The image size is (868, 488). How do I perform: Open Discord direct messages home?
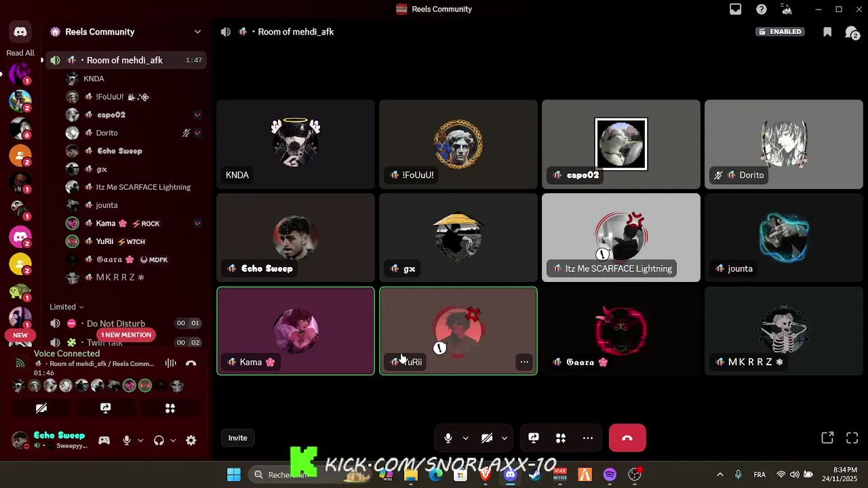click(x=20, y=32)
